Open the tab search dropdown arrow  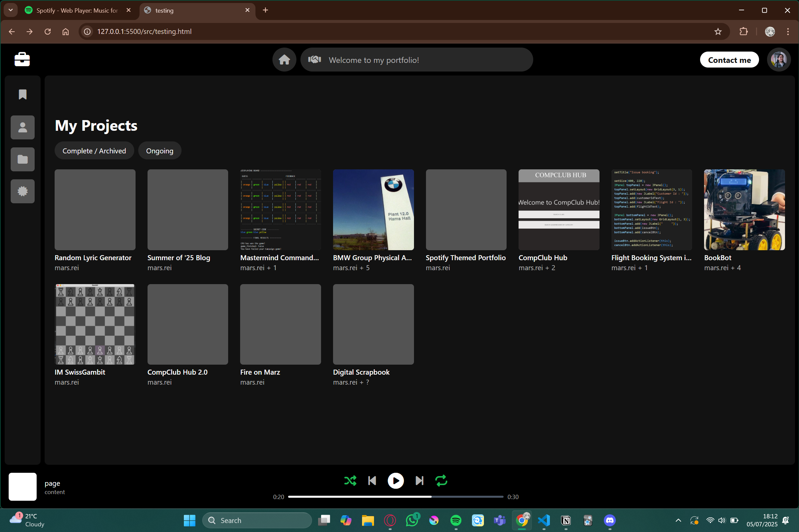pyautogui.click(x=11, y=10)
